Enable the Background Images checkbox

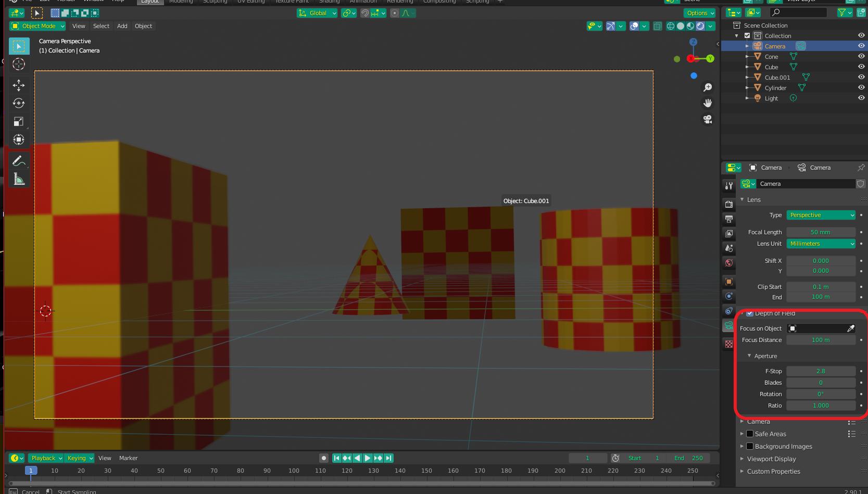tap(750, 446)
